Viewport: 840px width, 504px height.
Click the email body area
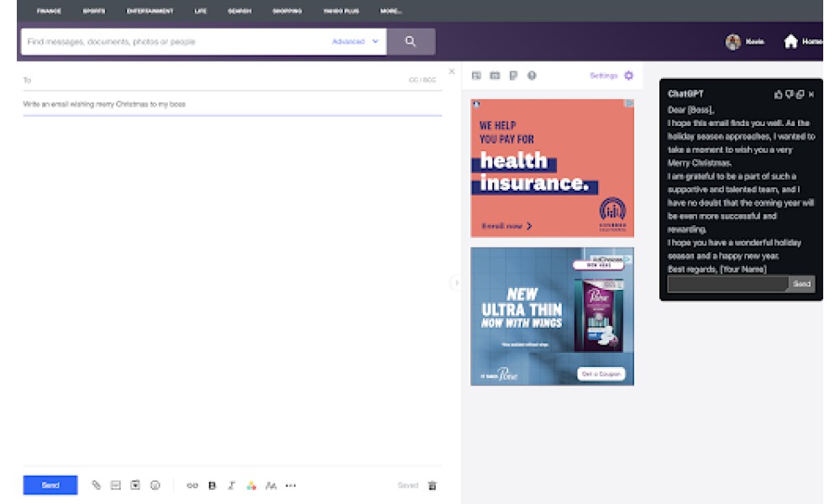[x=233, y=289]
